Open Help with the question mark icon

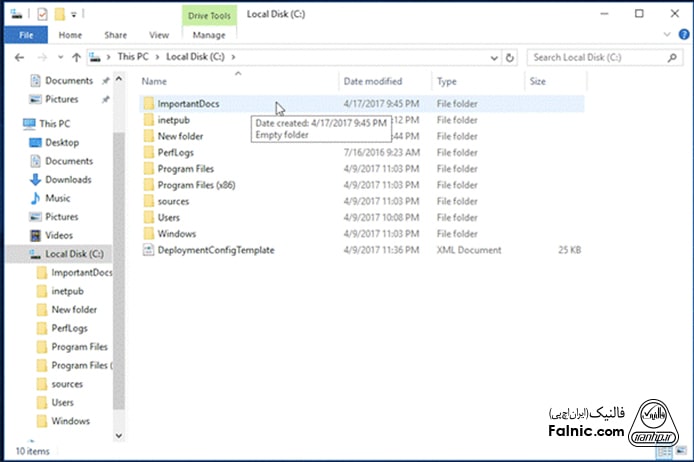[684, 35]
